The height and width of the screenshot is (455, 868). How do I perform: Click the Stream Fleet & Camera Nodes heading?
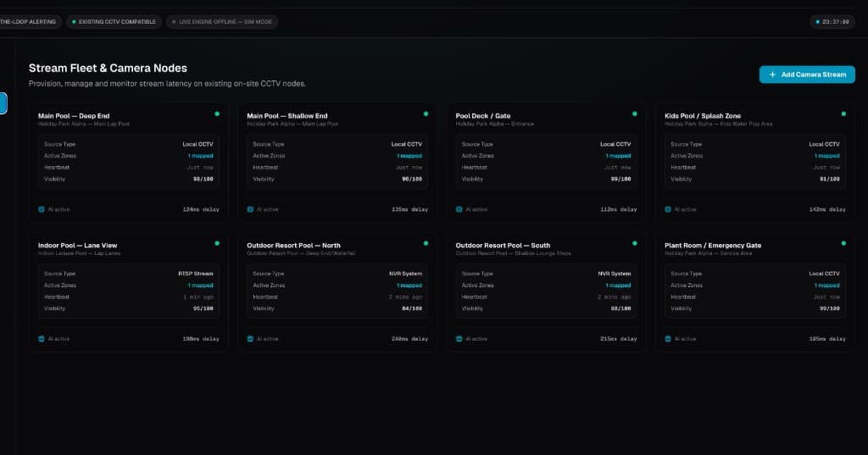coord(108,68)
